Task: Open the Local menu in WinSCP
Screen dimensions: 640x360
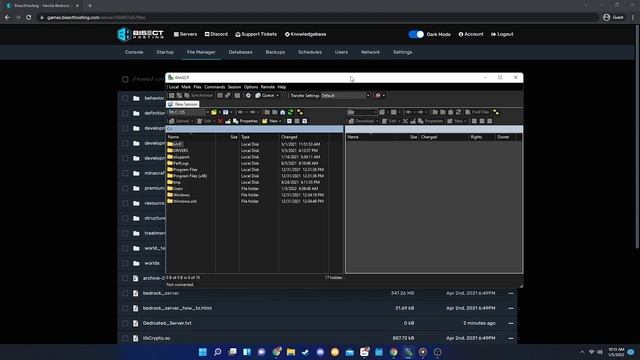Action: click(x=174, y=87)
